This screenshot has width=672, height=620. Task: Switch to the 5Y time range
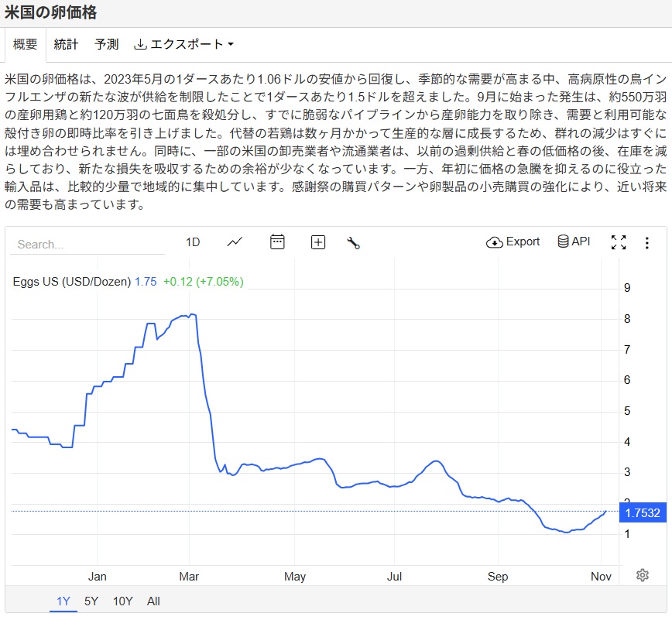pyautogui.click(x=91, y=601)
